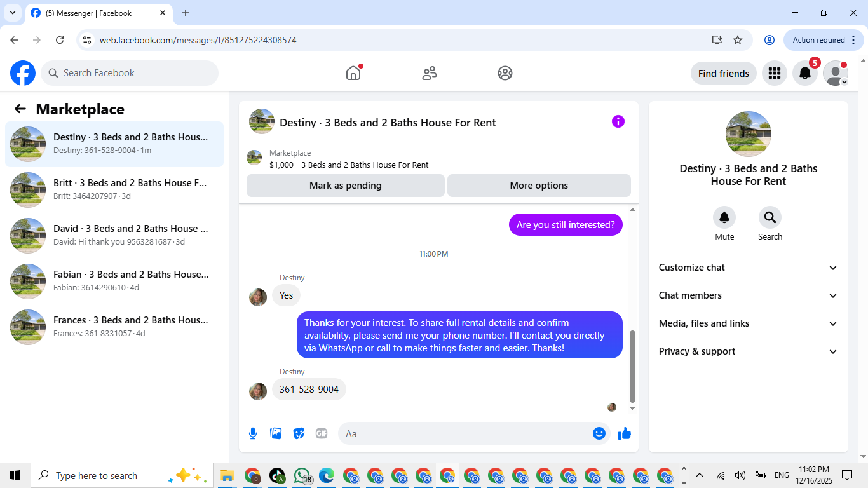Click the Action required button

(x=824, y=40)
